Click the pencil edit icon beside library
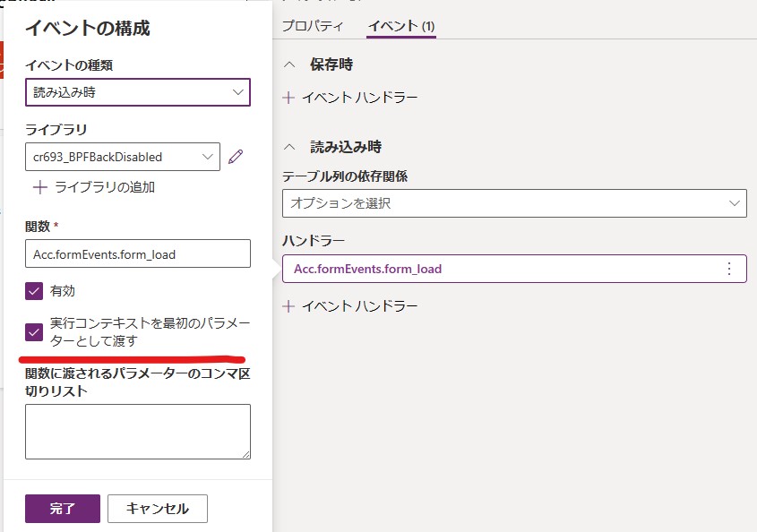Screen dimensions: 757x532 click(x=236, y=157)
